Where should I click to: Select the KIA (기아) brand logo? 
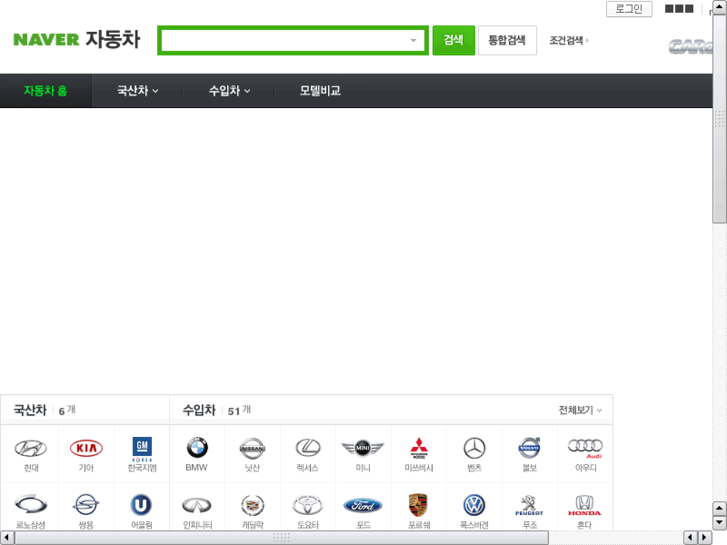(86, 448)
